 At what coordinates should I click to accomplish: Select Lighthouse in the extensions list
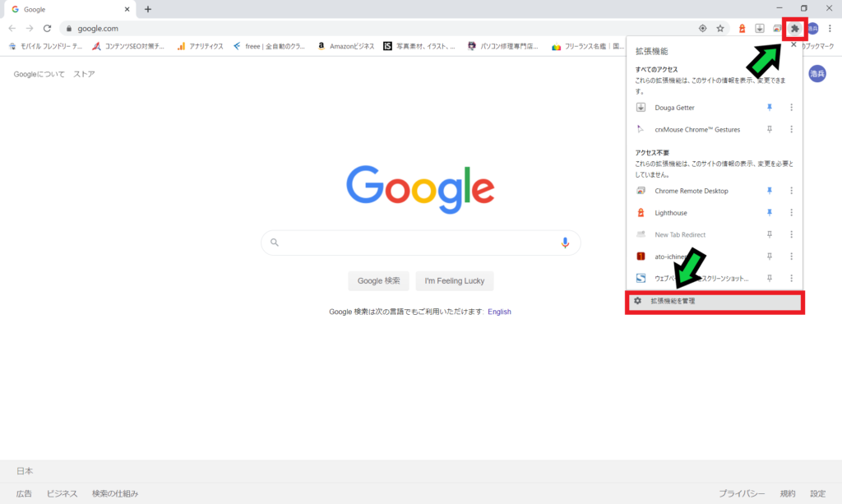[x=671, y=213]
